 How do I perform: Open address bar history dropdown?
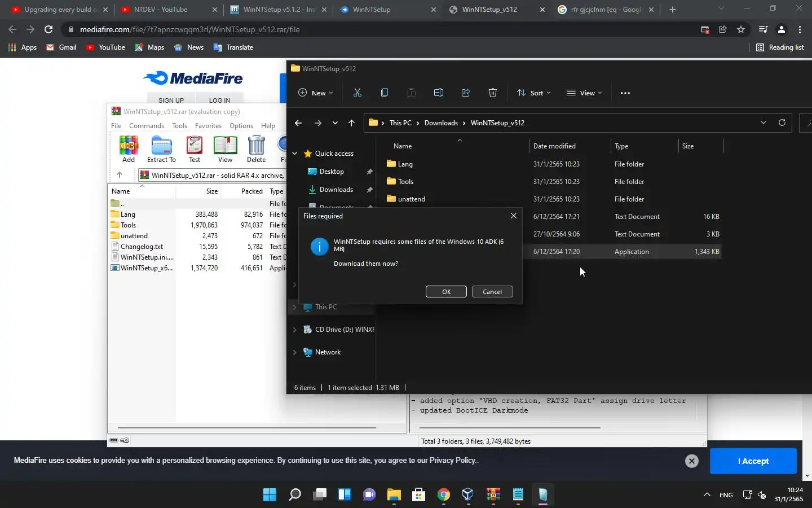[x=764, y=122]
